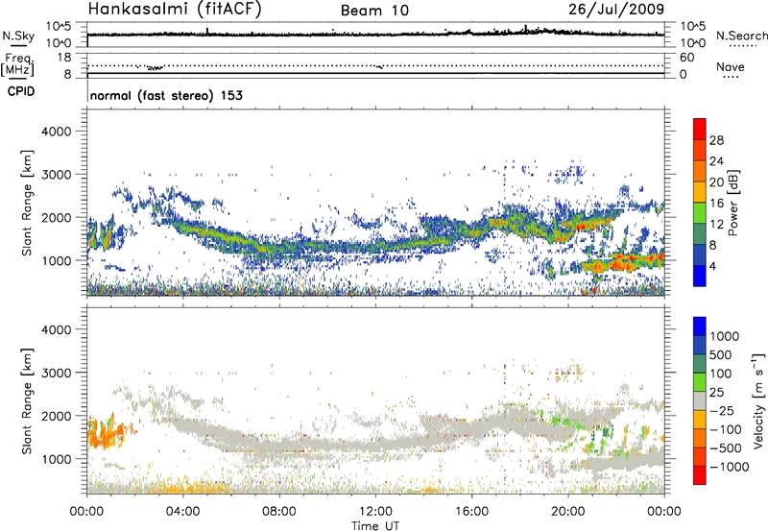Pick the light green power colorbar segment
The image size is (768, 532).
tap(700, 212)
